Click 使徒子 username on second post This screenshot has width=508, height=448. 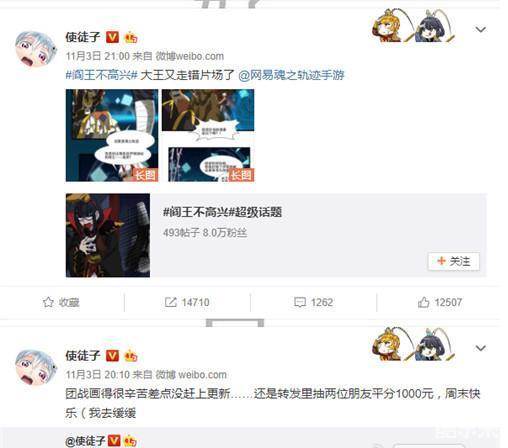tap(83, 356)
